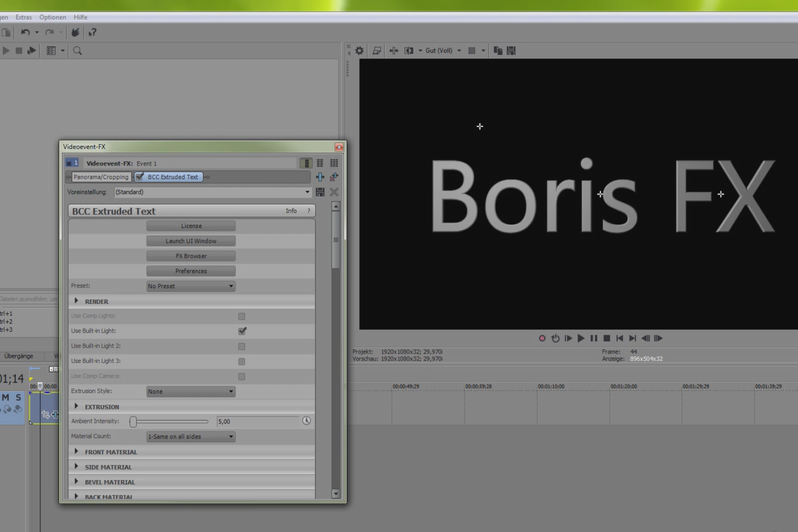Expand the FRONT MATERIAL section
The image size is (798, 532).
[76, 452]
